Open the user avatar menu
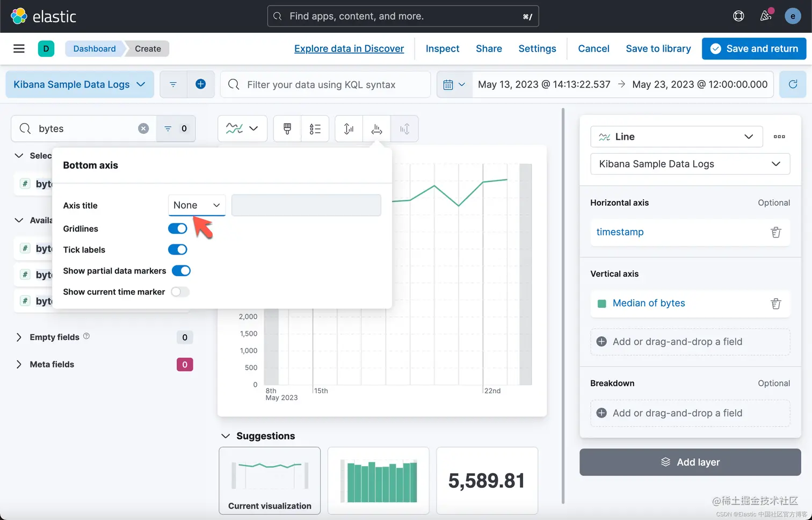 793,16
